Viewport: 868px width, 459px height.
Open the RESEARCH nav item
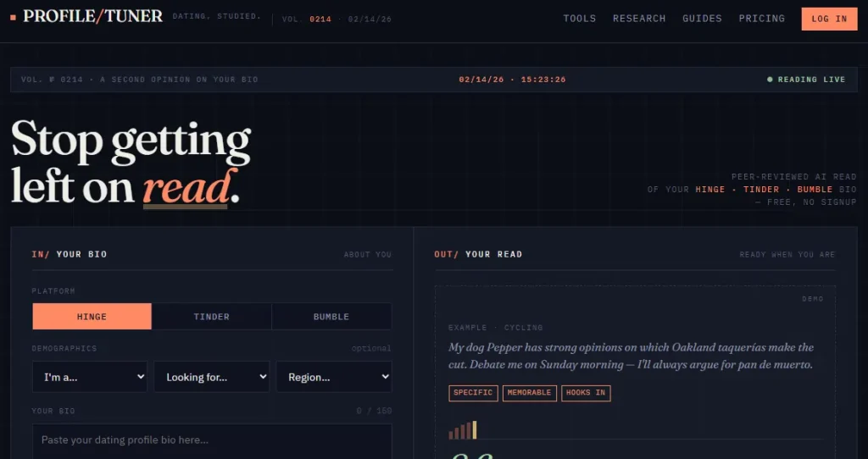pos(639,19)
